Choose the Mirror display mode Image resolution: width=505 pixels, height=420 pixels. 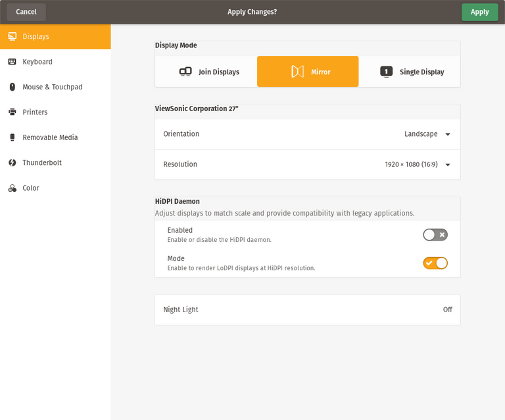pos(308,72)
